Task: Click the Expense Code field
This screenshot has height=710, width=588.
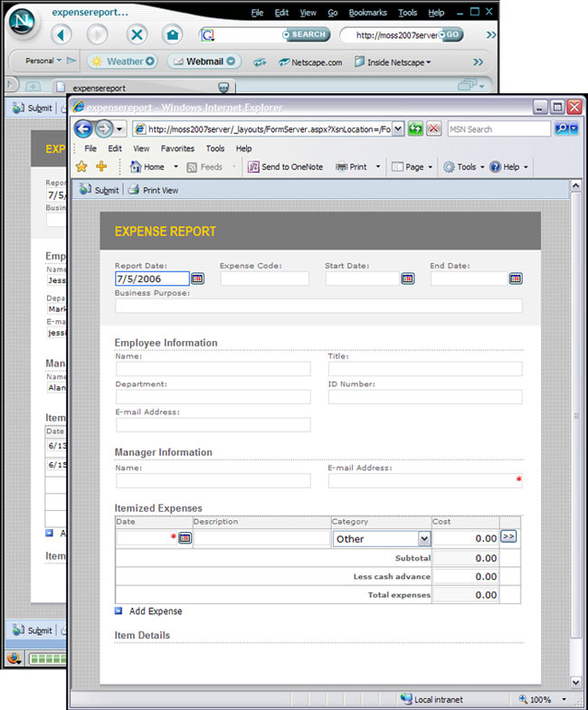Action: (x=264, y=279)
